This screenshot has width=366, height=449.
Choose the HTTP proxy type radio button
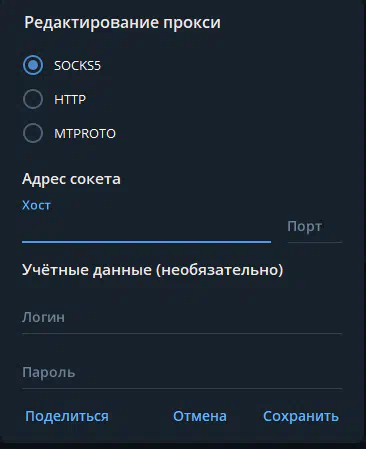(33, 99)
